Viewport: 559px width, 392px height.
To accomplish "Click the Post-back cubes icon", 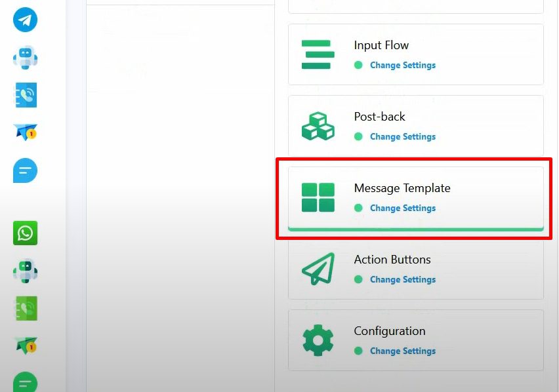I will [318, 126].
